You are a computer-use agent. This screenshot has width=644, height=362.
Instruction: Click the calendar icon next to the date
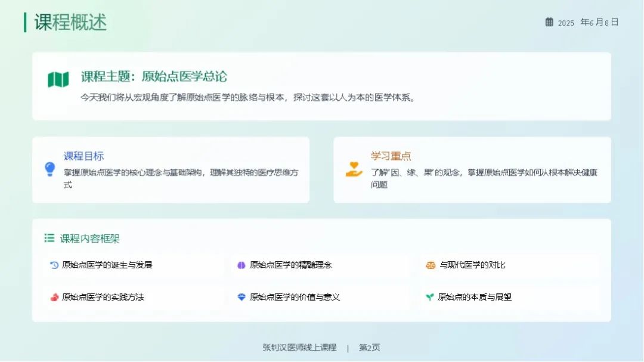(549, 22)
